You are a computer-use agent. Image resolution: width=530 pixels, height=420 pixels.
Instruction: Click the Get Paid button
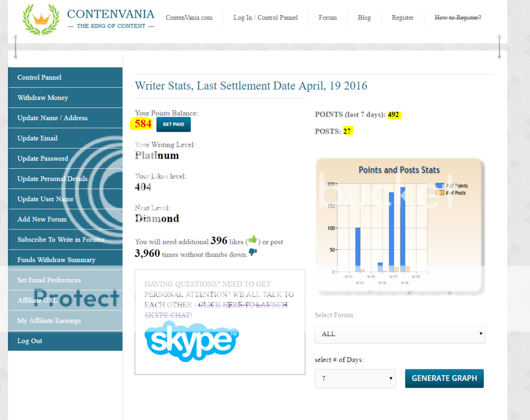[x=173, y=124]
